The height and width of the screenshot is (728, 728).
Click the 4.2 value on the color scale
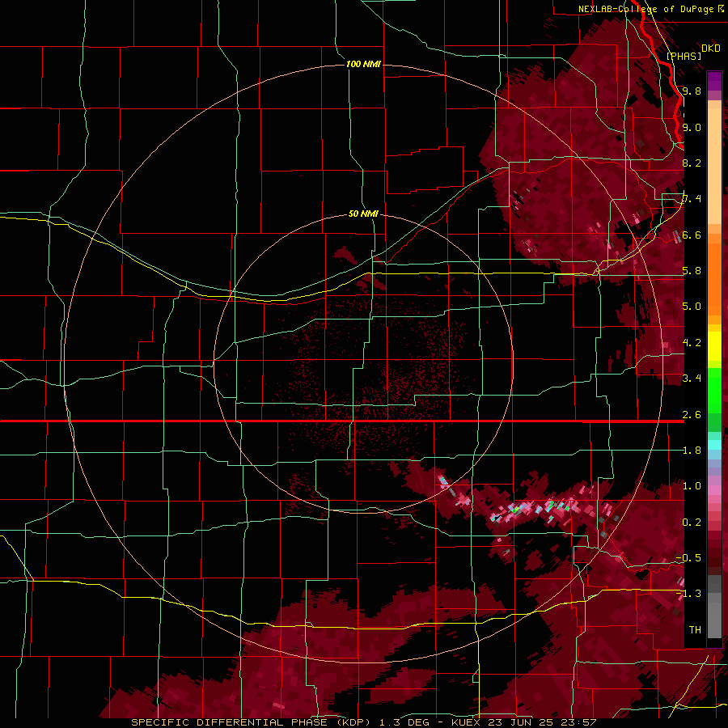point(692,343)
